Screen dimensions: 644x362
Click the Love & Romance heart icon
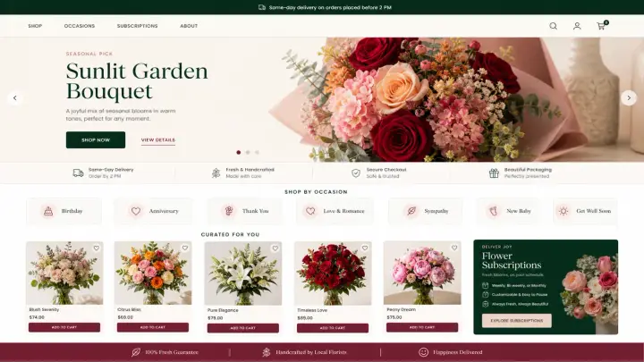[x=310, y=211]
